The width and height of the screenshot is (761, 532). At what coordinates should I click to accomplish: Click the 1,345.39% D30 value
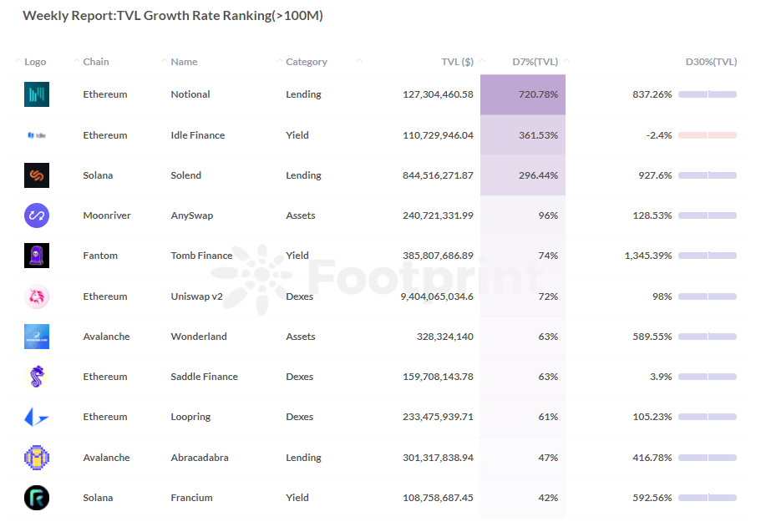pyautogui.click(x=648, y=256)
